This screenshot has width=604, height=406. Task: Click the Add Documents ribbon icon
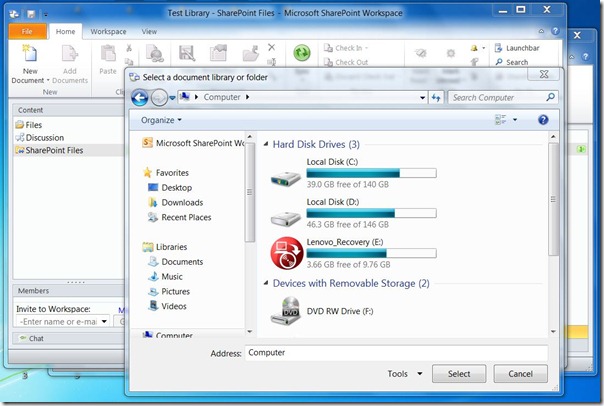click(x=70, y=53)
